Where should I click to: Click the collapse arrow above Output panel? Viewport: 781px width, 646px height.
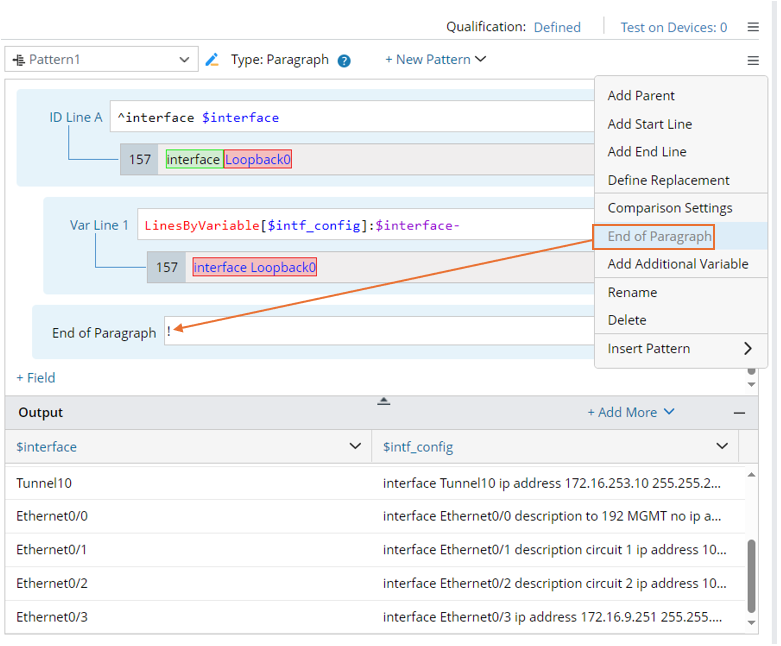pos(383,401)
